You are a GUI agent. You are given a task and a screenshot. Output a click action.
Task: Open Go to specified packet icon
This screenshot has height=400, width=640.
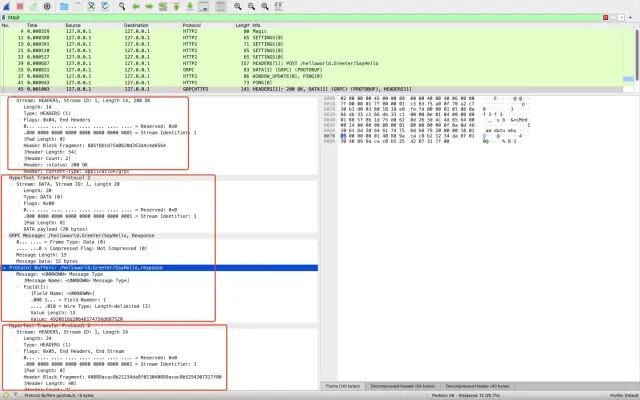click(163, 6)
